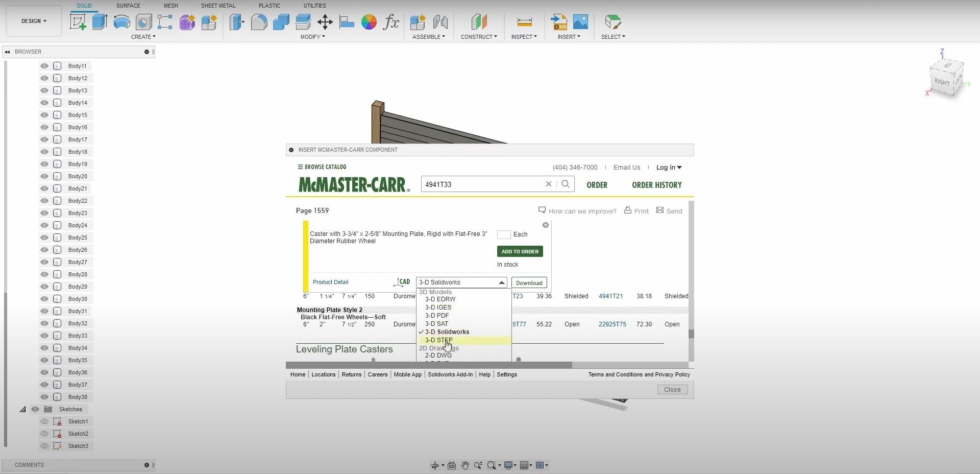Open the Product Detail link
This screenshot has height=474, width=980.
(330, 282)
